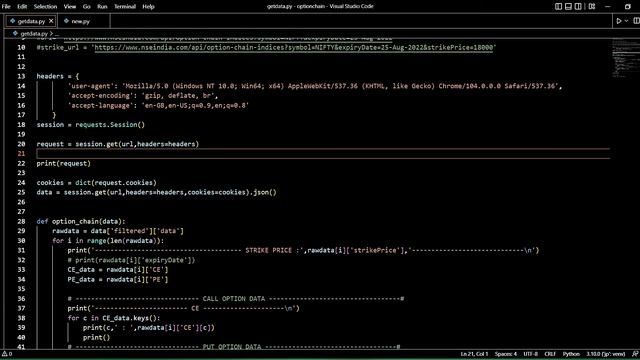Open the View menu
This screenshot has height=360, width=640.
[x=70, y=7]
